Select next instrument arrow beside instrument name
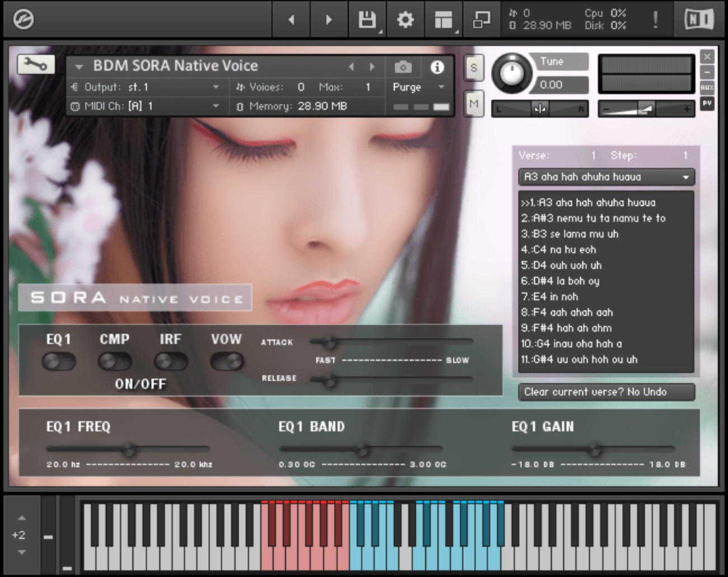Image resolution: width=728 pixels, height=577 pixels. click(372, 67)
